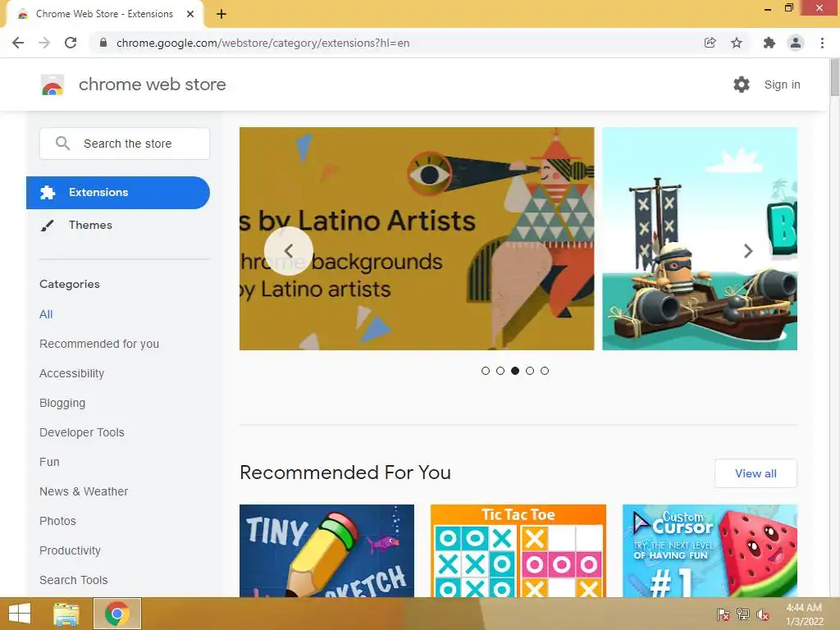Select the fifth carousel dot

click(x=545, y=371)
